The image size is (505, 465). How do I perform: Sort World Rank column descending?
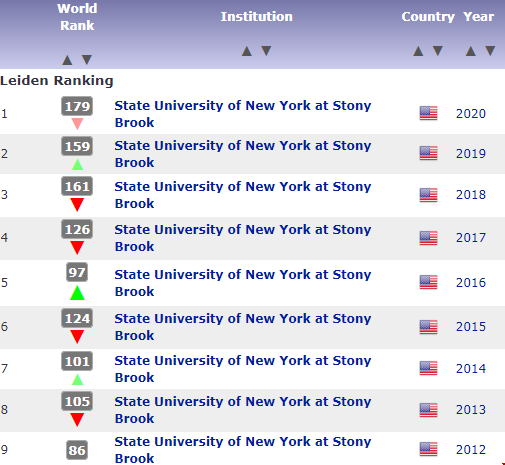87,60
